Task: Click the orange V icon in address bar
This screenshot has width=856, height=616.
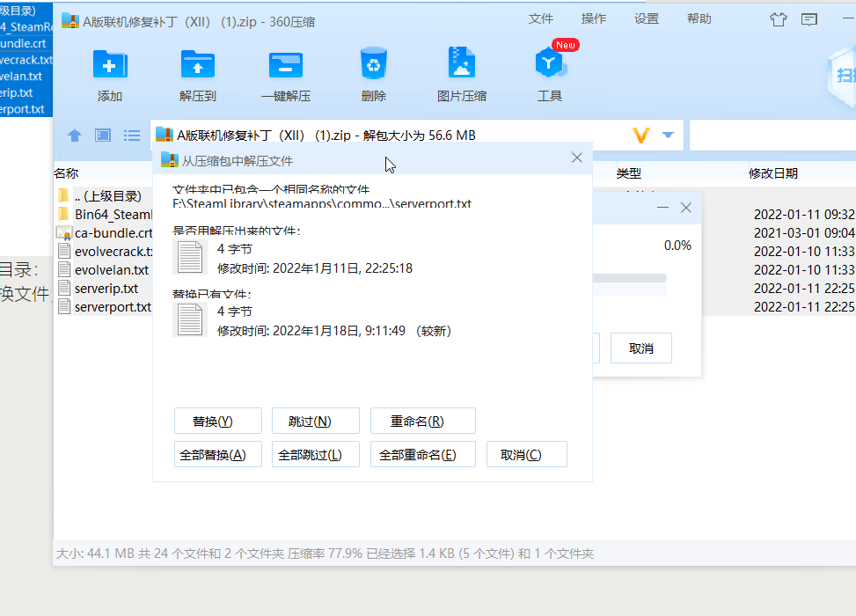Action: pyautogui.click(x=641, y=135)
